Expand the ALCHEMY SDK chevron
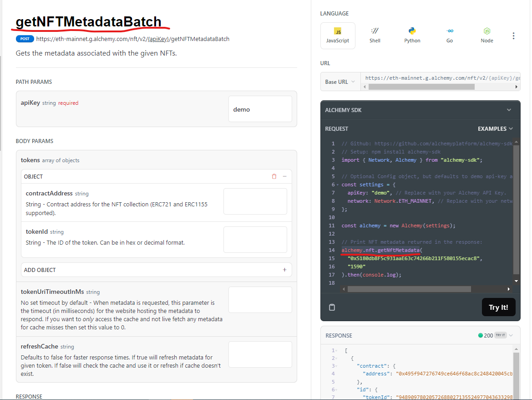 click(x=509, y=110)
